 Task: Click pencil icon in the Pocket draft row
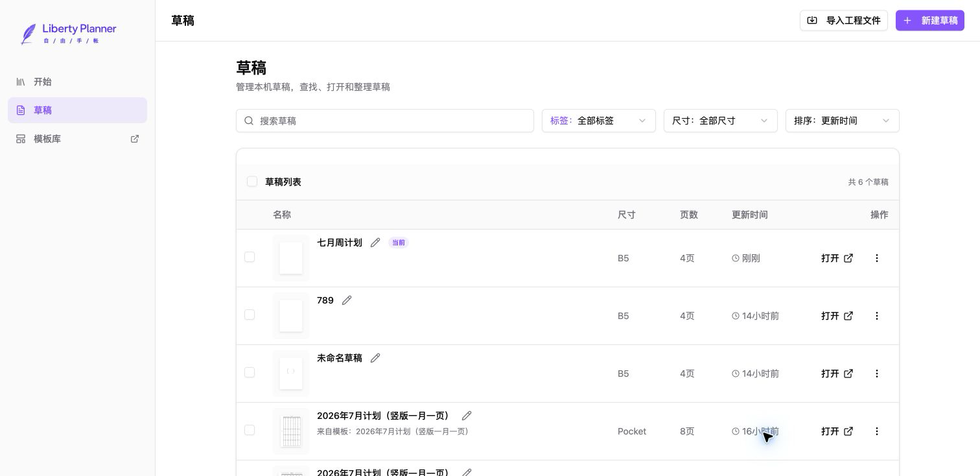tap(467, 416)
